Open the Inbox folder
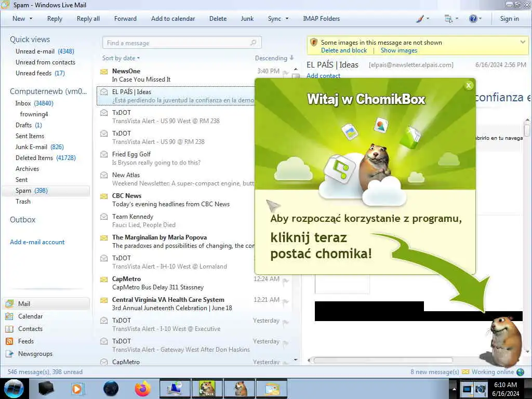Viewport: 532px width, 399px height. [x=34, y=103]
